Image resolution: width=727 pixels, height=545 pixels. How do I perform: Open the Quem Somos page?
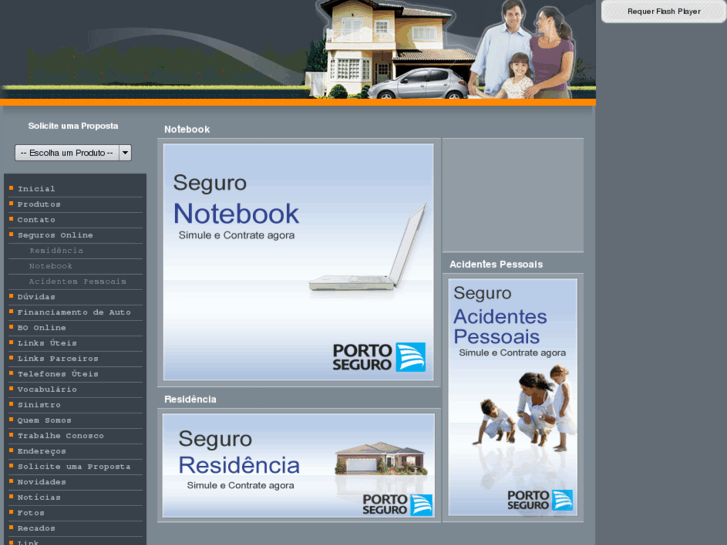click(x=45, y=420)
